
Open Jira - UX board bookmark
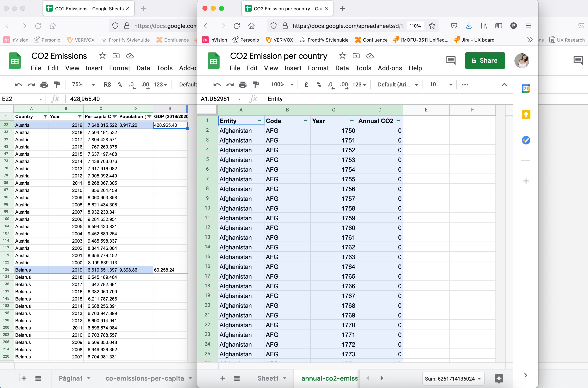pyautogui.click(x=474, y=40)
